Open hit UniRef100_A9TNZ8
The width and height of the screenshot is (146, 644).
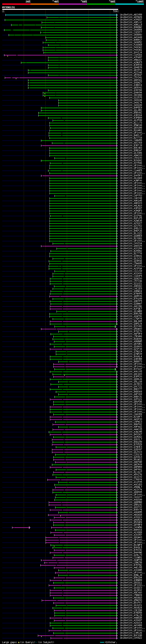tap(131, 17)
